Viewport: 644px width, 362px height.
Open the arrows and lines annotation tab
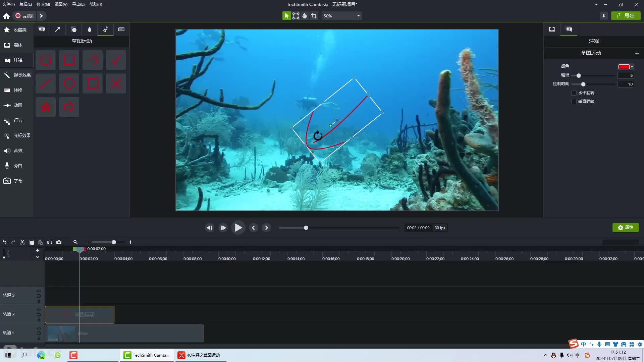click(58, 29)
